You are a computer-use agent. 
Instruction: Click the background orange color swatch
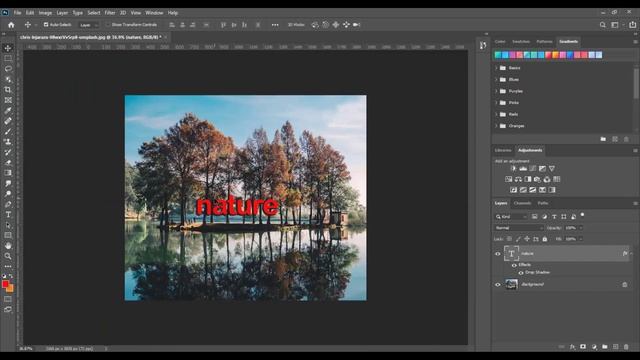10,289
